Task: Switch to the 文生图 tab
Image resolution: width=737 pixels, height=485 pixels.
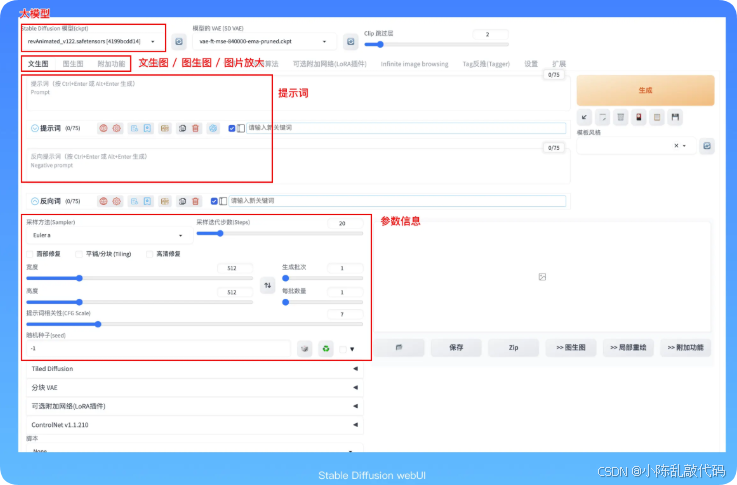Action: [x=38, y=64]
